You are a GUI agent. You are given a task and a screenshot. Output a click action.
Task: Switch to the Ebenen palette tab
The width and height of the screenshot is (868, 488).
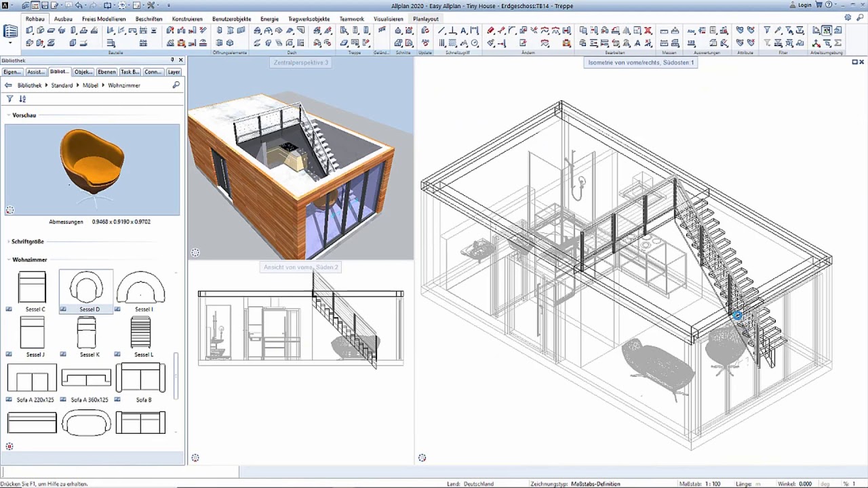click(x=106, y=72)
